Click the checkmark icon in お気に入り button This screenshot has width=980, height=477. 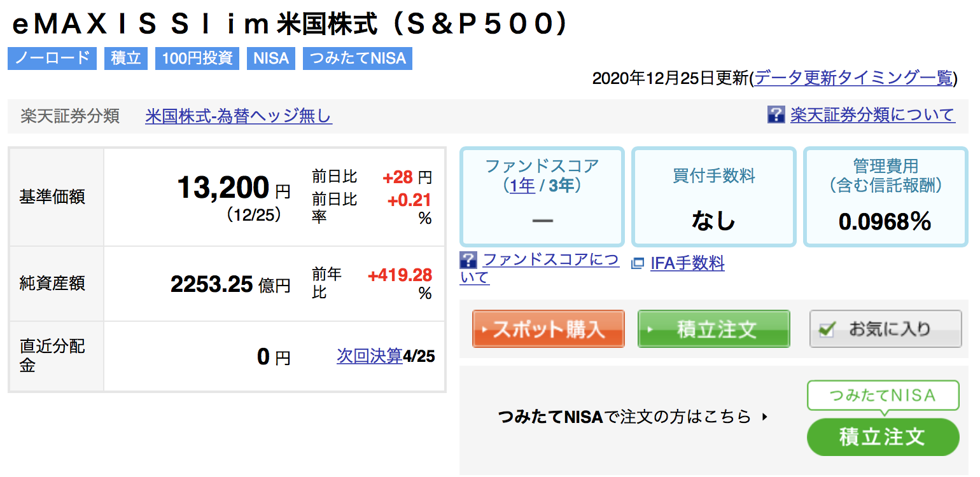click(x=827, y=329)
